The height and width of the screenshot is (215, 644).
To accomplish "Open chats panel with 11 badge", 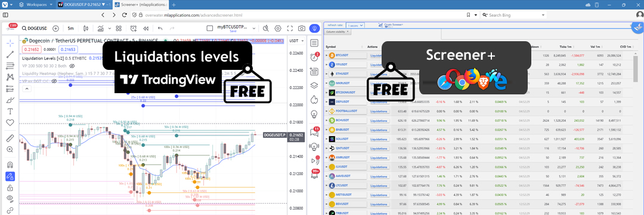I will click(x=315, y=131).
